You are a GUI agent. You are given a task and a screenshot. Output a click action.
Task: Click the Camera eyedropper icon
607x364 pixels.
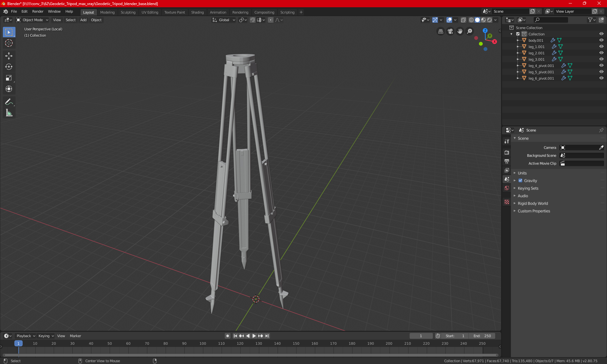pyautogui.click(x=601, y=148)
